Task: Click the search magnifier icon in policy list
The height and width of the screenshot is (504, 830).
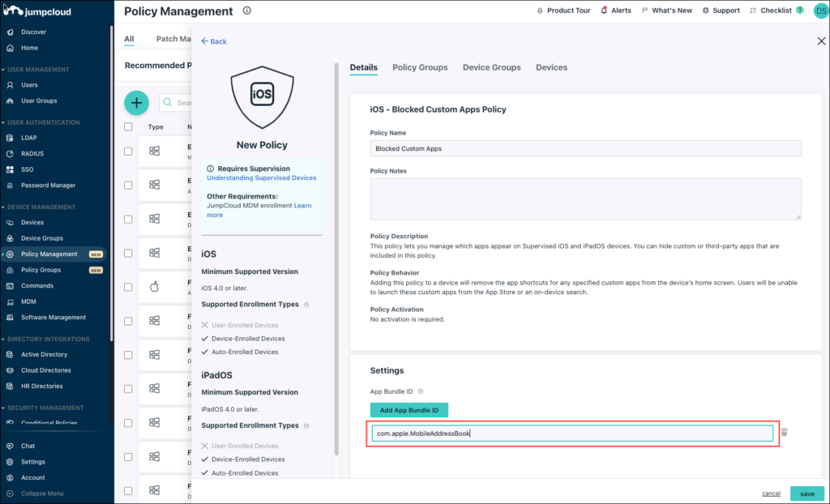Action: coord(168,103)
